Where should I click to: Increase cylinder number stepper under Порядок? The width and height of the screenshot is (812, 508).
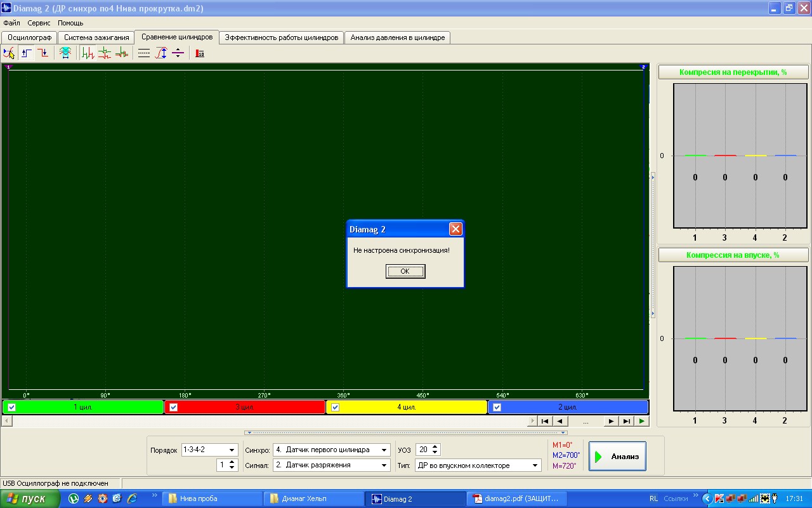click(232, 462)
